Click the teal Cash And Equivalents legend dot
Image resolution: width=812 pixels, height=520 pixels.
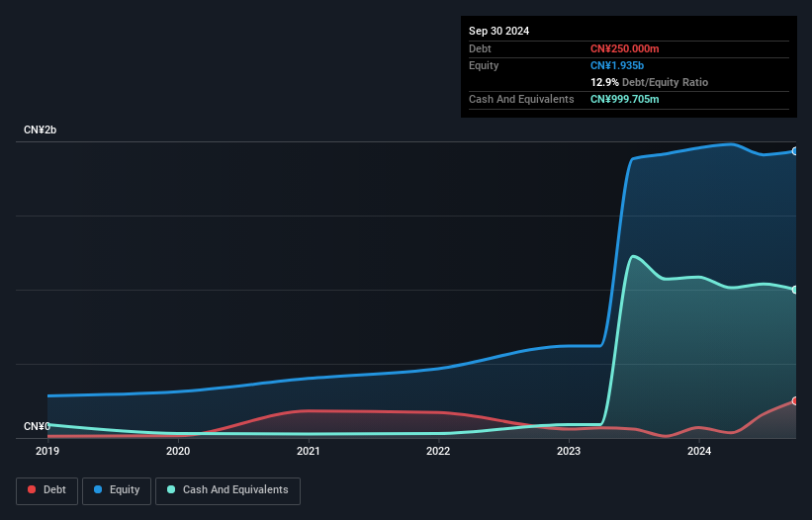tap(171, 489)
